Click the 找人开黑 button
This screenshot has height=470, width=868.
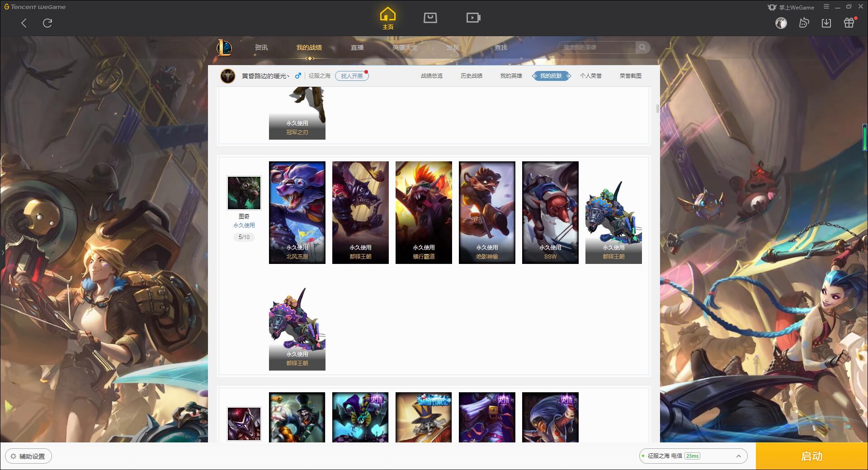point(352,76)
